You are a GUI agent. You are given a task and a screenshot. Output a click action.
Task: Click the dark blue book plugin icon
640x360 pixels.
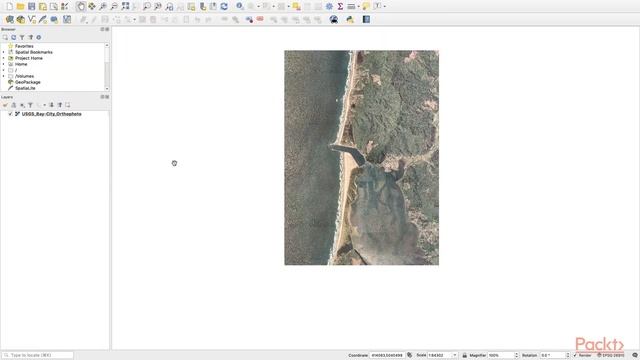[x=366, y=19]
